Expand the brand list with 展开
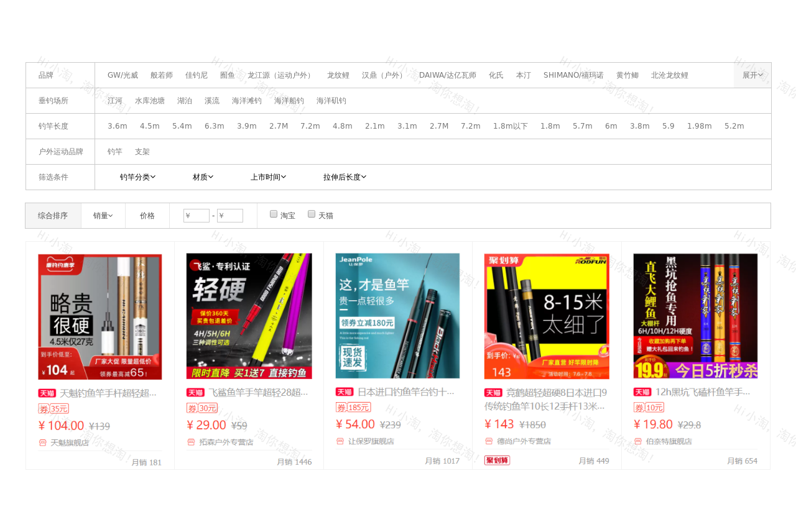 click(x=752, y=75)
